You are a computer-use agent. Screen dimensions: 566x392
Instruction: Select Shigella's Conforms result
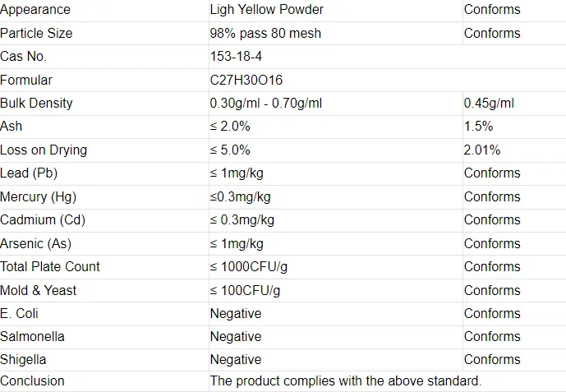pyautogui.click(x=492, y=359)
